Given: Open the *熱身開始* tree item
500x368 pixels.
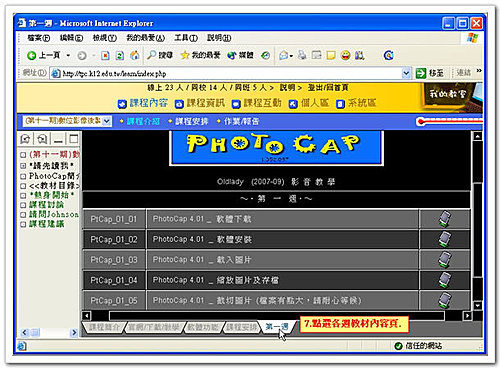Looking at the screenshot, I should (51, 195).
